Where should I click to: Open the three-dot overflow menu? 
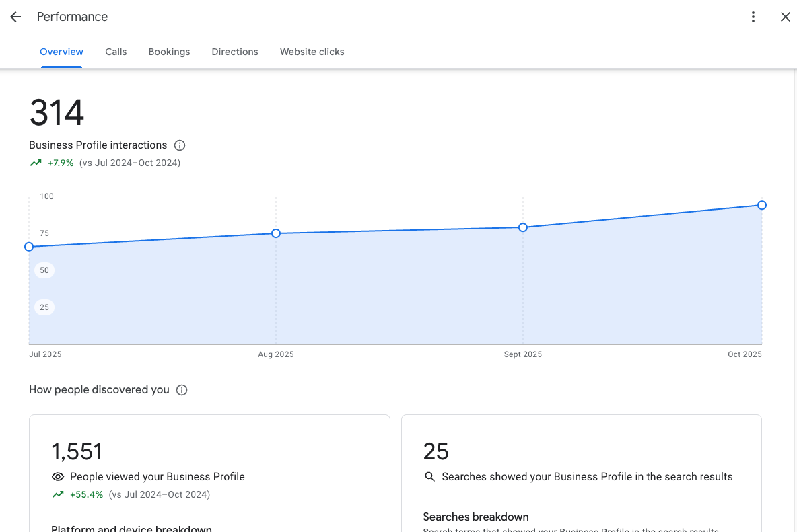[x=753, y=17]
